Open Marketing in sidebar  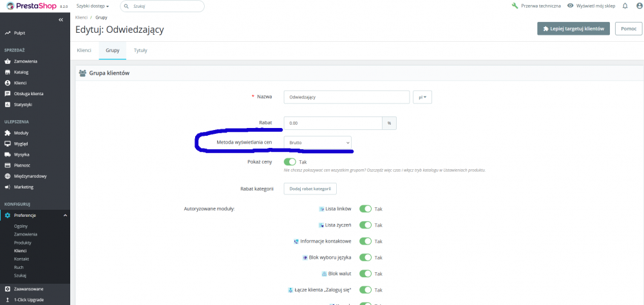coord(23,187)
